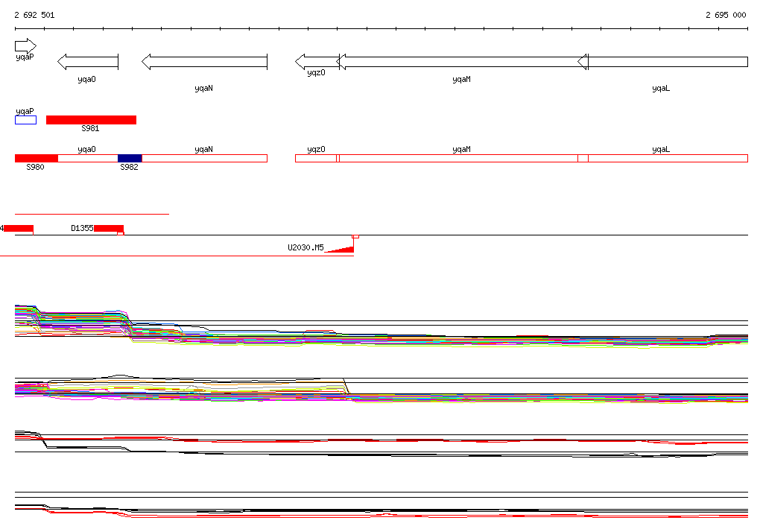Select the yqzO red outlined box

click(316, 158)
